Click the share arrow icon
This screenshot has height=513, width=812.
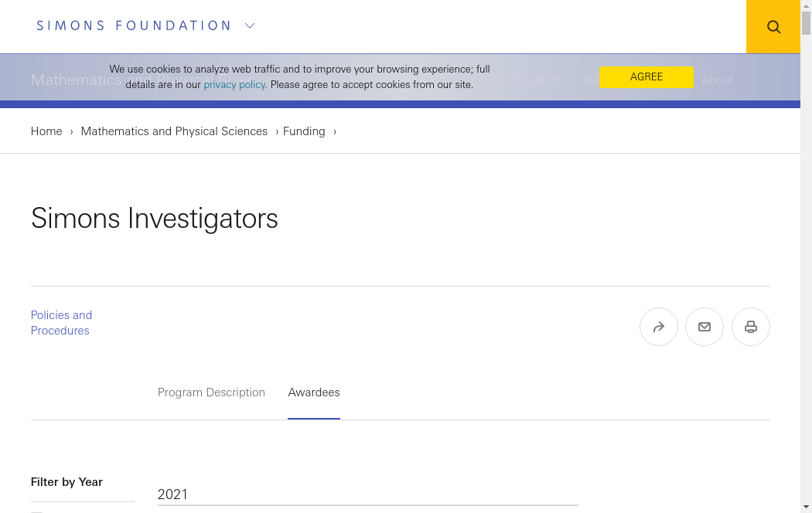[x=659, y=327]
